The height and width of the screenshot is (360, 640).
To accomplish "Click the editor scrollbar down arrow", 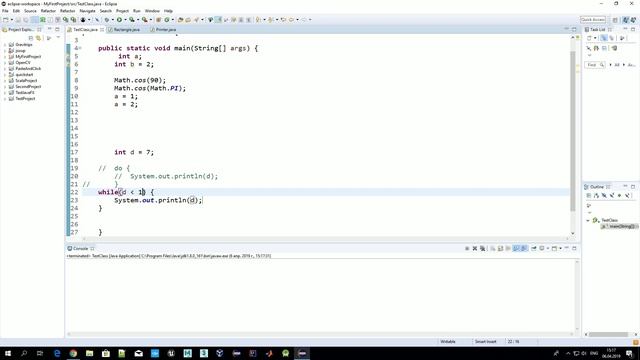I will (573, 233).
